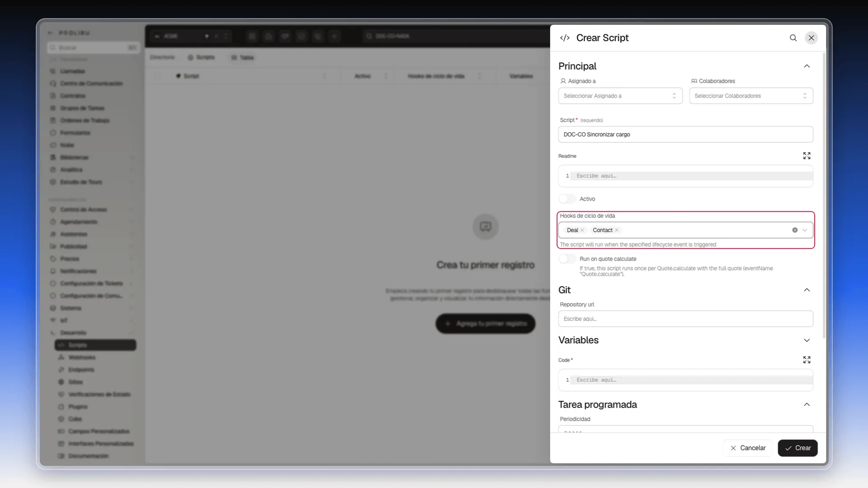The height and width of the screenshot is (488, 868).
Task: Expand the Code editor to fullscreen
Action: click(x=807, y=360)
